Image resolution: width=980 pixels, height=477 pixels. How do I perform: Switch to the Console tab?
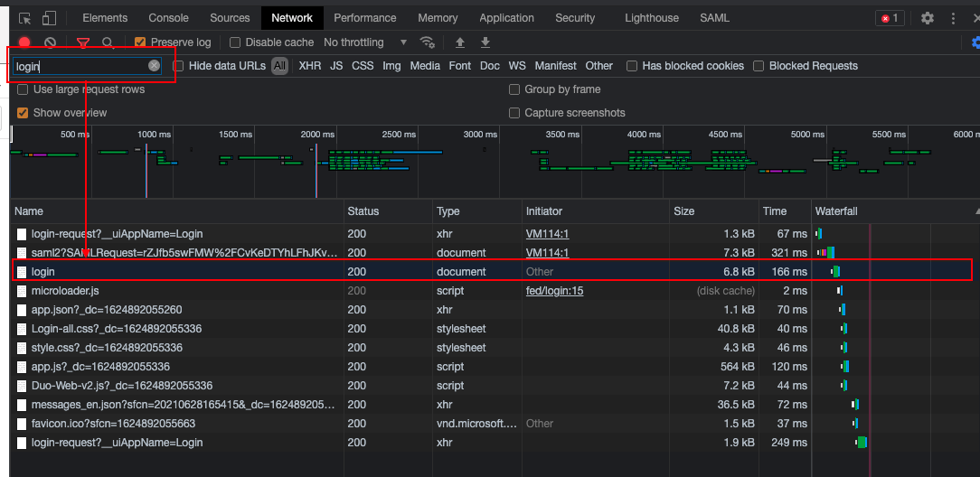[169, 18]
